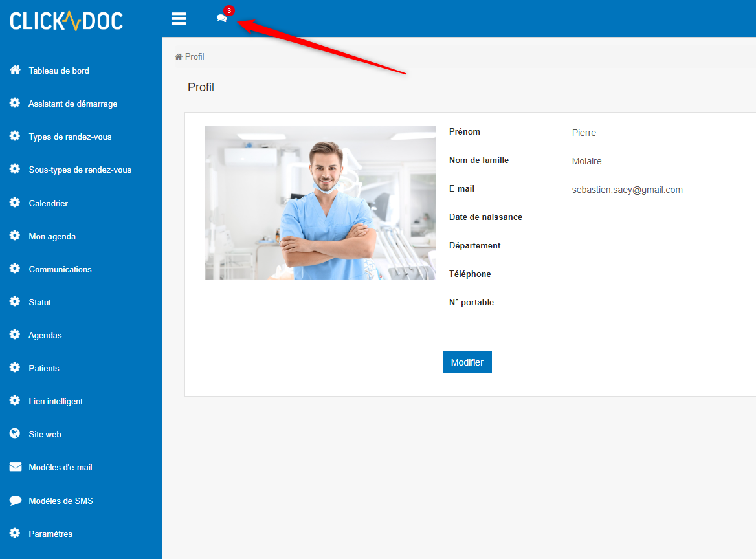Open the Patients section

coord(44,368)
